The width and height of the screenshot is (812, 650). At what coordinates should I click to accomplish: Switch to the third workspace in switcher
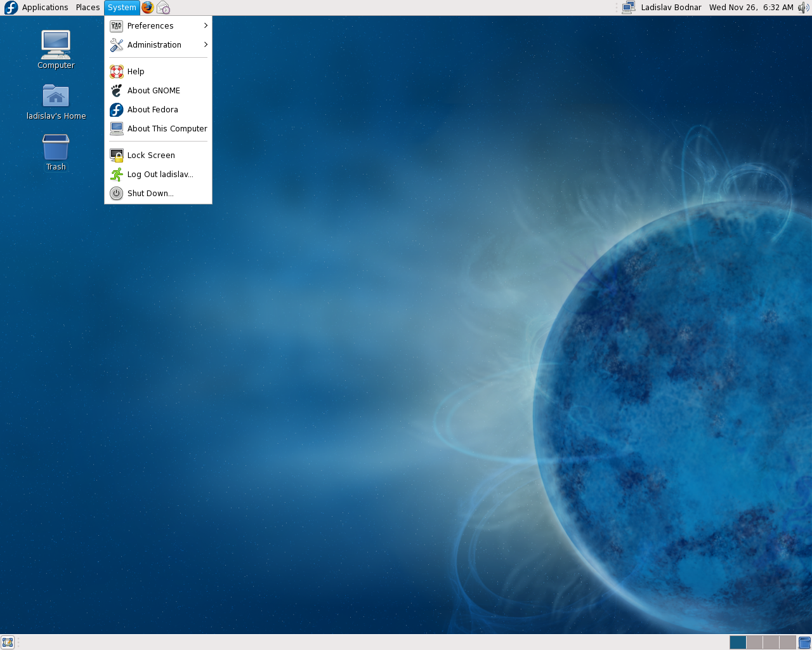(x=771, y=642)
